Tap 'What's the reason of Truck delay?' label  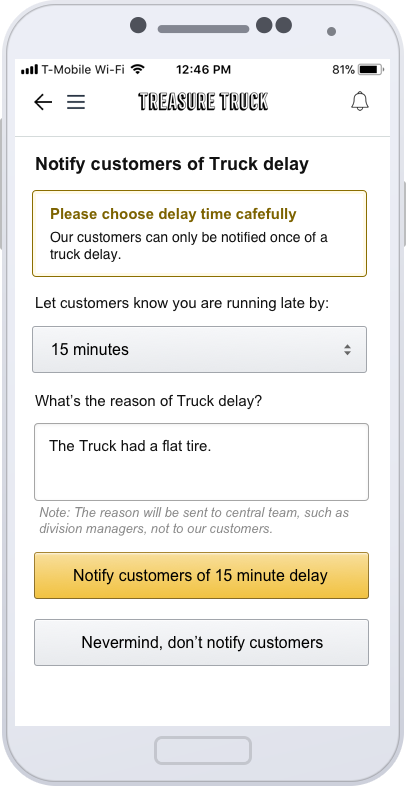click(x=148, y=401)
